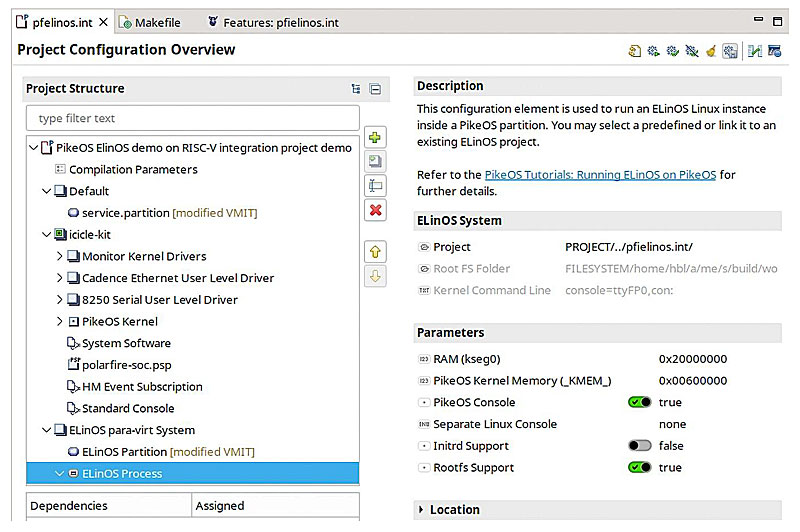Viewport: 800px width, 532px height.
Task: Move selected element up with yellow arrow
Action: click(376, 251)
